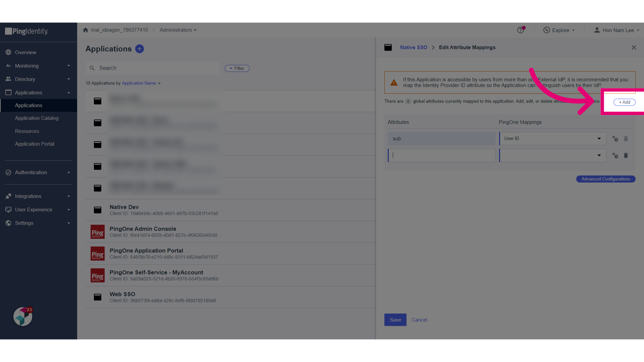Click the Native SSO breadcrumb link
The image size is (644, 362).
[414, 47]
